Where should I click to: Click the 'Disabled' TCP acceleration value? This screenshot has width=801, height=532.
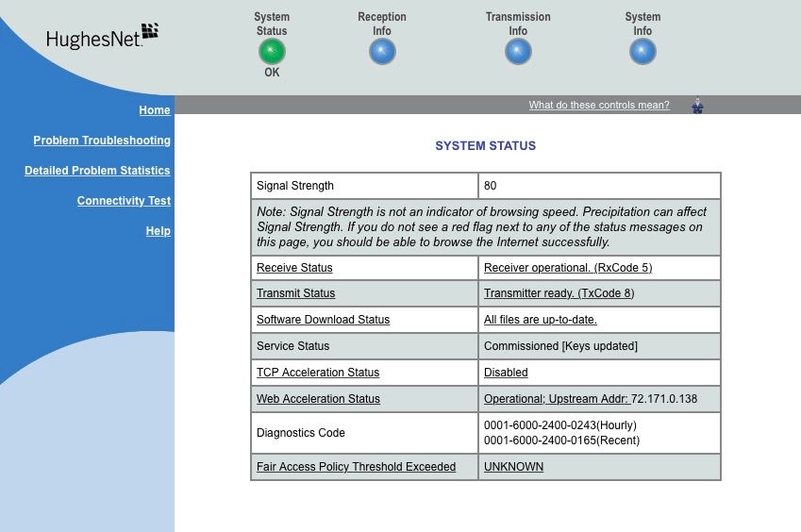click(x=506, y=373)
